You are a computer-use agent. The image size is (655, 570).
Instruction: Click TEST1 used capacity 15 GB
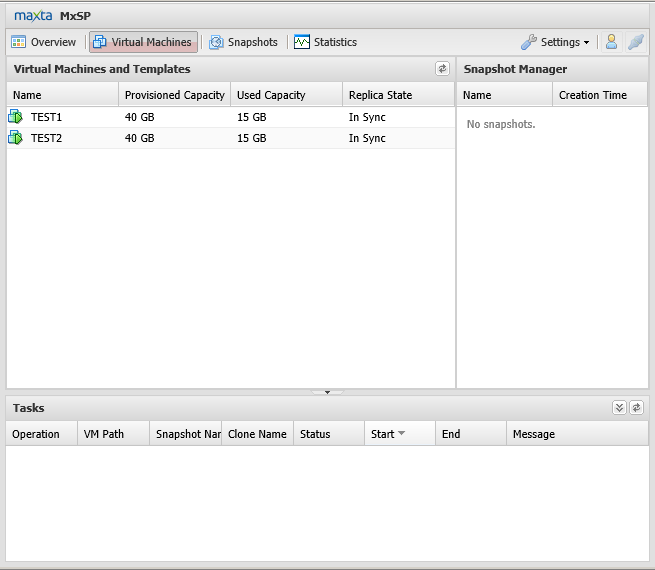[x=251, y=117]
